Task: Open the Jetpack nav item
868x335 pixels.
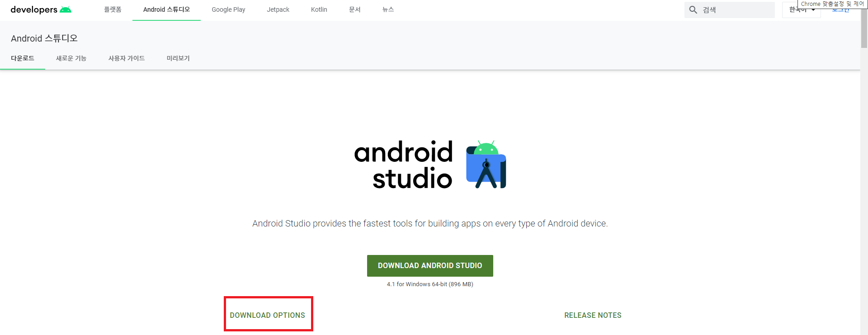Action: (x=278, y=9)
